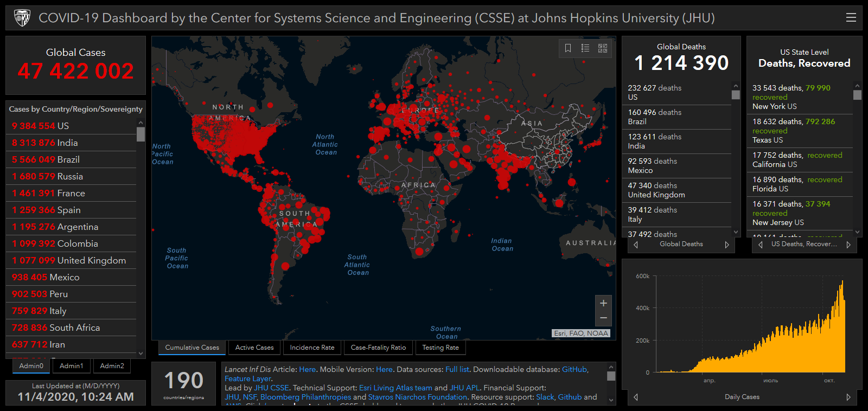Zoom in on the map
The width and height of the screenshot is (868, 411).
tap(603, 303)
